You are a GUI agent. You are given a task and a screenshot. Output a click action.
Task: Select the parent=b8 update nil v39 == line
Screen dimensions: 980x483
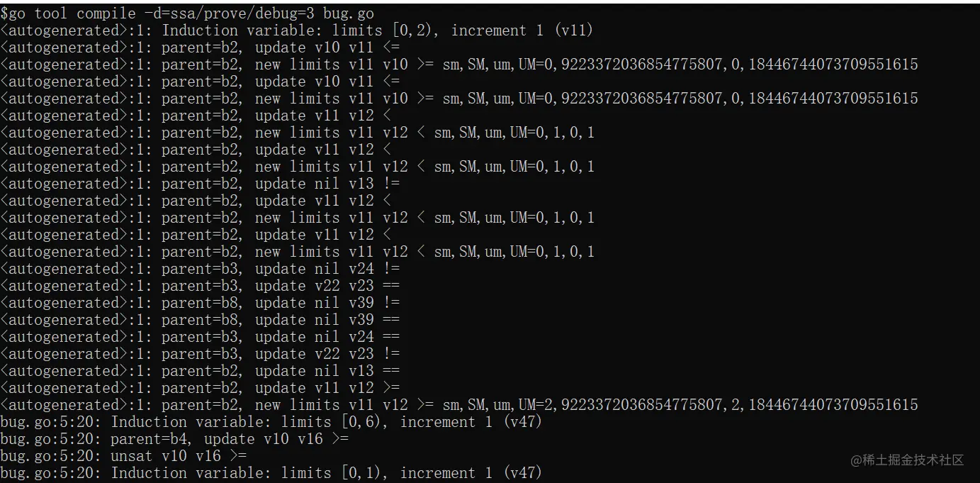[200, 319]
